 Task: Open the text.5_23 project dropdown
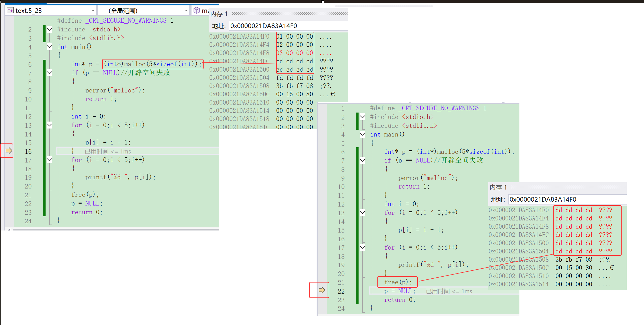click(x=93, y=11)
